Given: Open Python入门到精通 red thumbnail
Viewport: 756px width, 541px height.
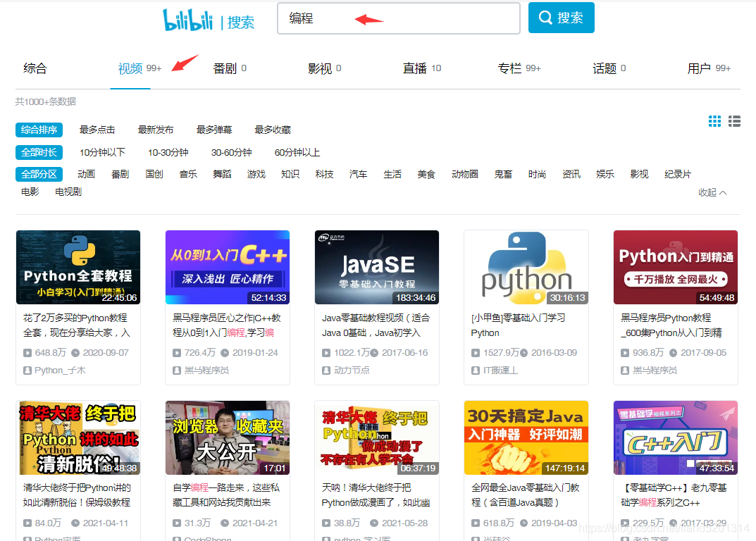Looking at the screenshot, I should pos(676,267).
